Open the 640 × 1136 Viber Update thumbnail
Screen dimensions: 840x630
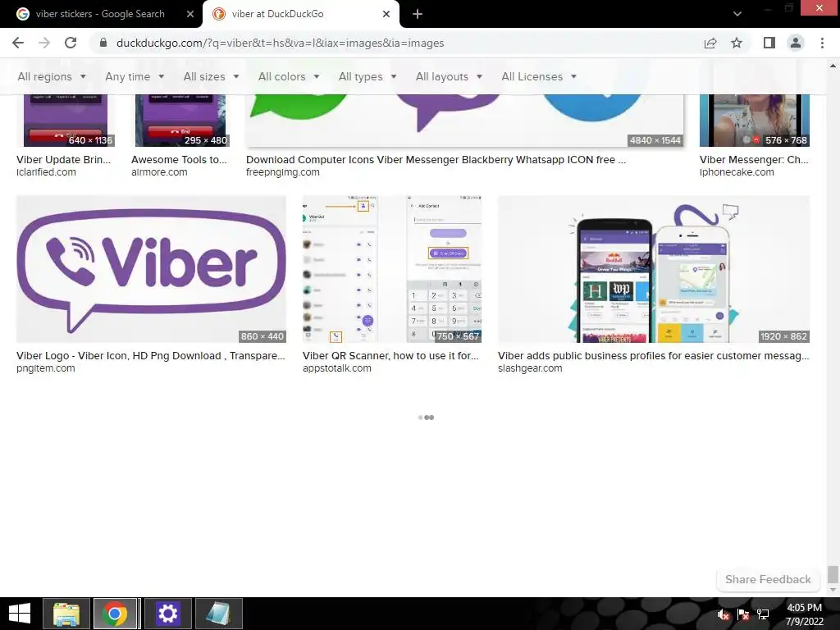(x=66, y=121)
